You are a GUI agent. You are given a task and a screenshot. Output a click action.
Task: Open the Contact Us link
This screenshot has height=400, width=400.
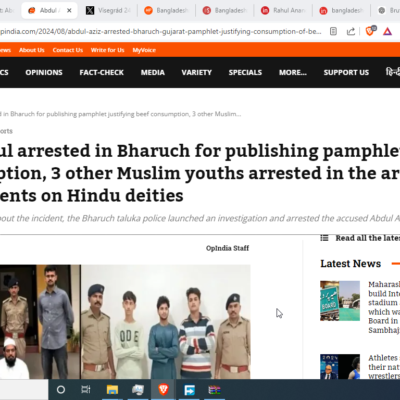[x=68, y=50]
